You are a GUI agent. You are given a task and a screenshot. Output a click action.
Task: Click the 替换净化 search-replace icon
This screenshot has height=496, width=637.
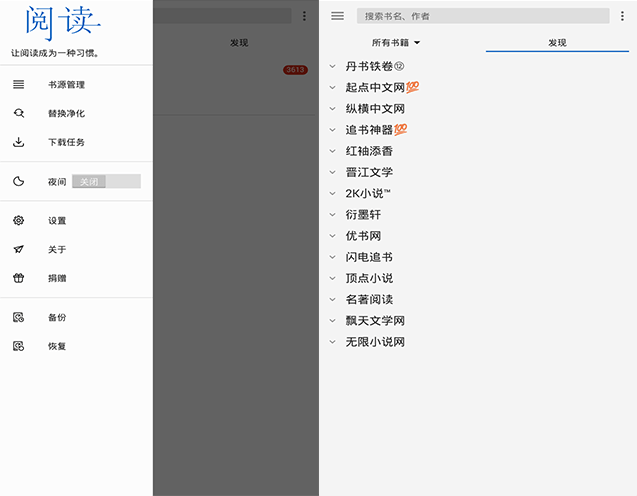point(19,113)
